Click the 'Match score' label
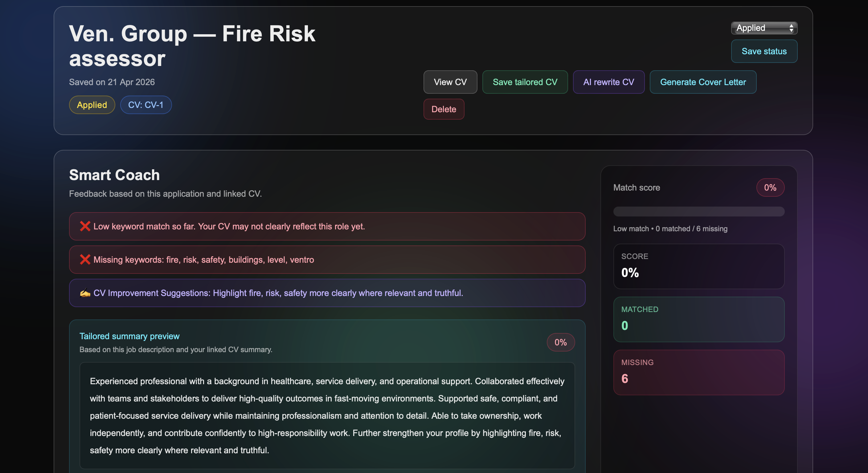 637,187
